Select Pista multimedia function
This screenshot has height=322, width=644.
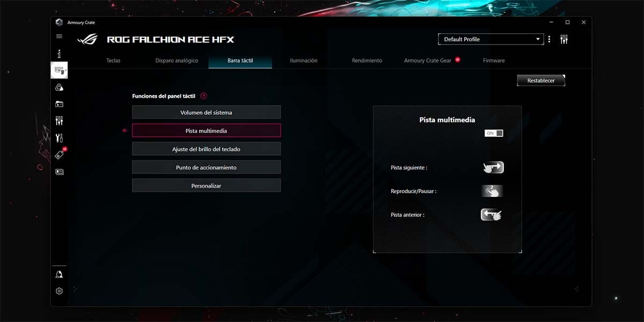coord(206,130)
